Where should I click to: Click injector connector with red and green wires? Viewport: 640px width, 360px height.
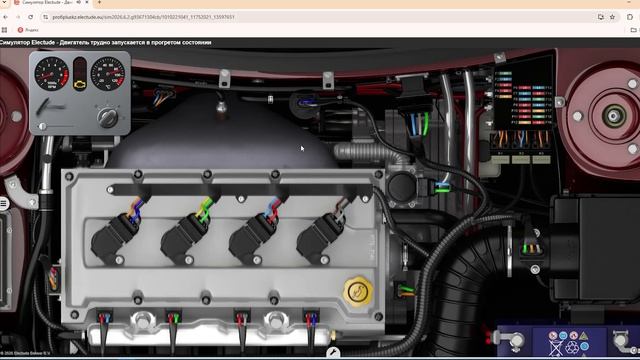pyautogui.click(x=173, y=318)
